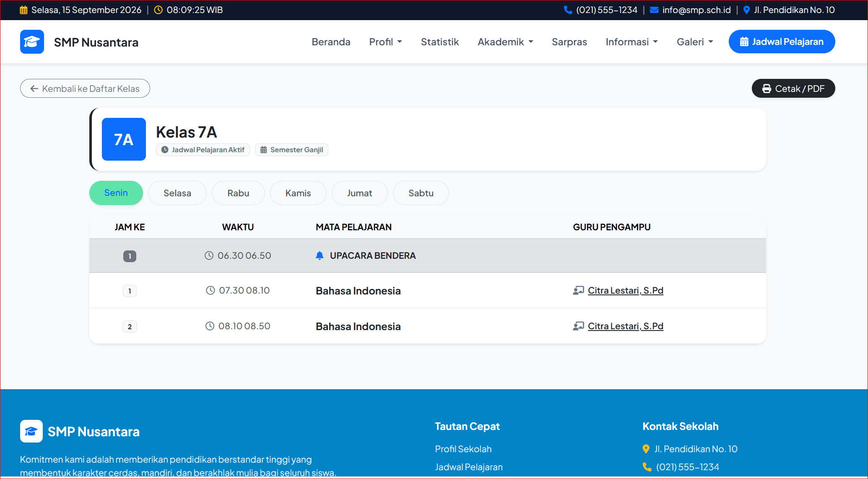Screen dimensions: 868x479
Task: Click the clock icon beside 08:09:25 WIB
Action: click(159, 10)
